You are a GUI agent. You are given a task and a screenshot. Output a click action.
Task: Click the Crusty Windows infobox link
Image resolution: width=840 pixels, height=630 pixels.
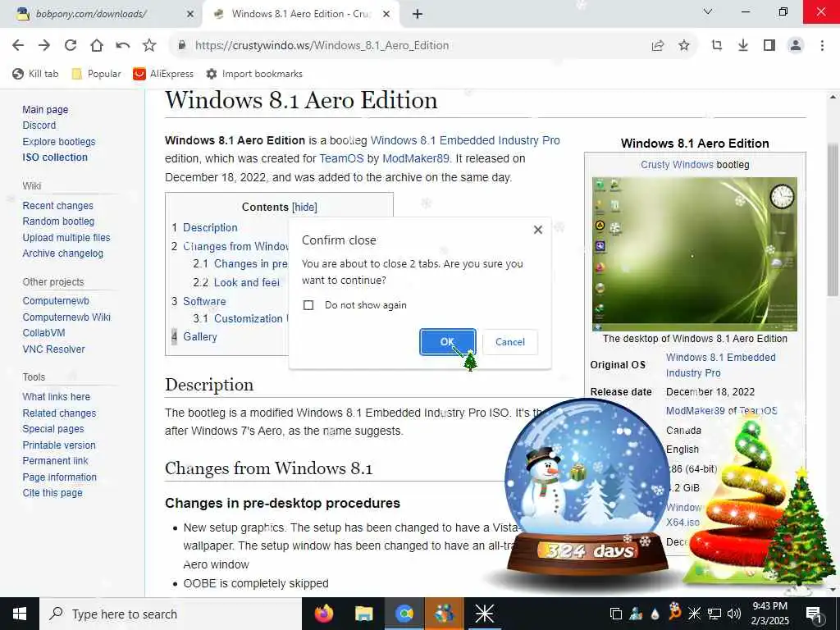(x=677, y=165)
